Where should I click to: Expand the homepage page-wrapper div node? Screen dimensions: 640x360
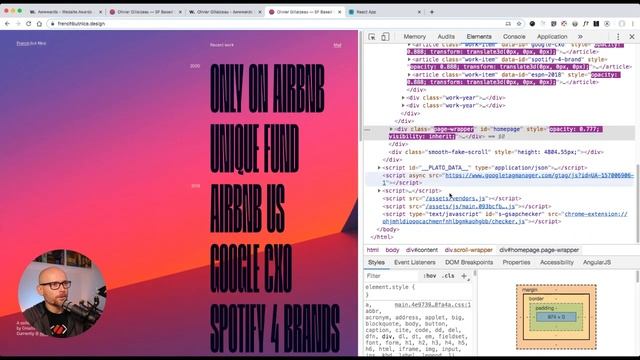click(x=391, y=129)
